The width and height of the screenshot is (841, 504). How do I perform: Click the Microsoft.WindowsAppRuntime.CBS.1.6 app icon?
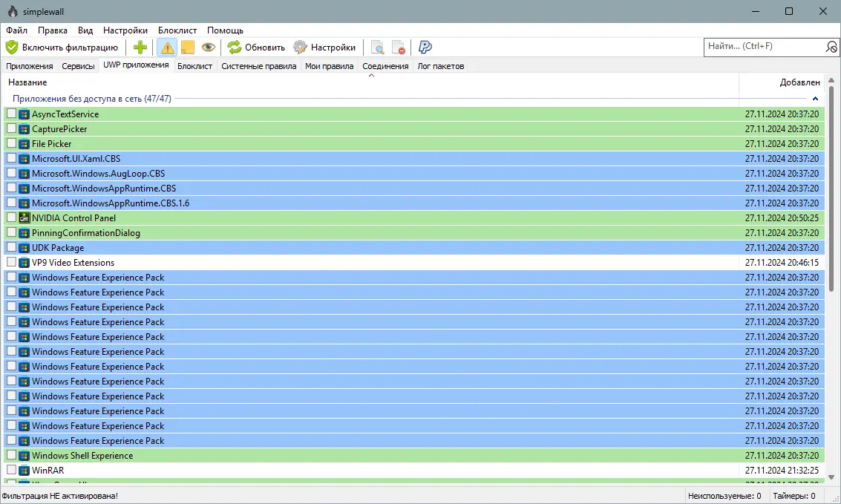pyautogui.click(x=24, y=203)
